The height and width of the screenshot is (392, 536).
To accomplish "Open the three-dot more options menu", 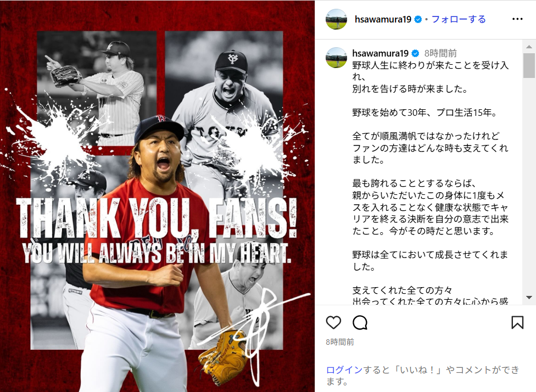I will coord(517,19).
